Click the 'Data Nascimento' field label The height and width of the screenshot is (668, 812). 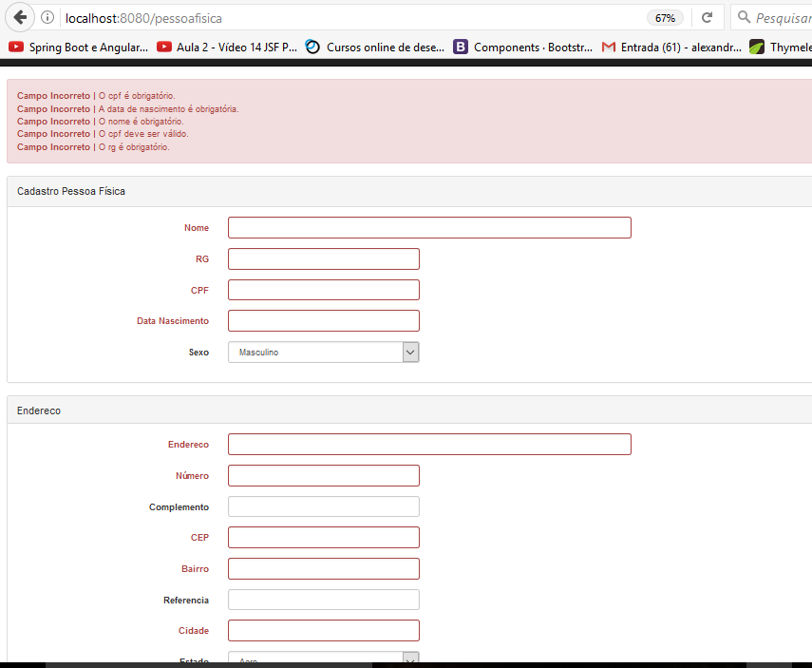click(x=173, y=321)
